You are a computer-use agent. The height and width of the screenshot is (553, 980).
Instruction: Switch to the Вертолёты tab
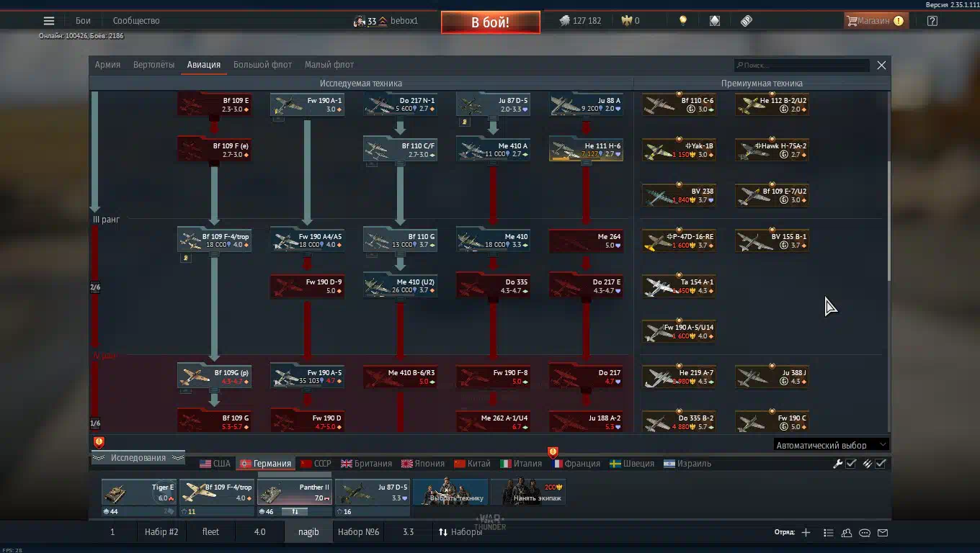click(153, 65)
